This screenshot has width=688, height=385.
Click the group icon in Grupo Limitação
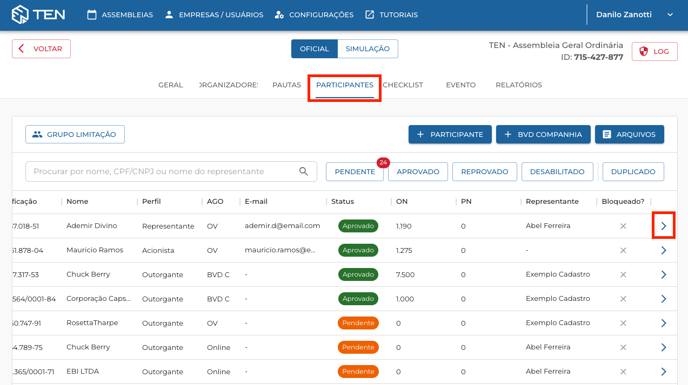[x=37, y=134]
